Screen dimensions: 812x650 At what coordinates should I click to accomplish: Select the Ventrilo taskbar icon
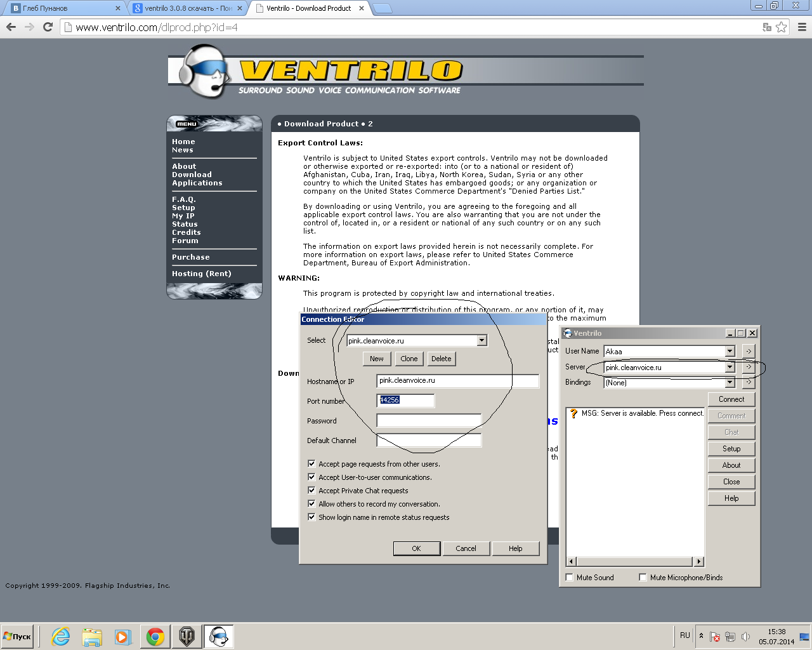click(219, 637)
